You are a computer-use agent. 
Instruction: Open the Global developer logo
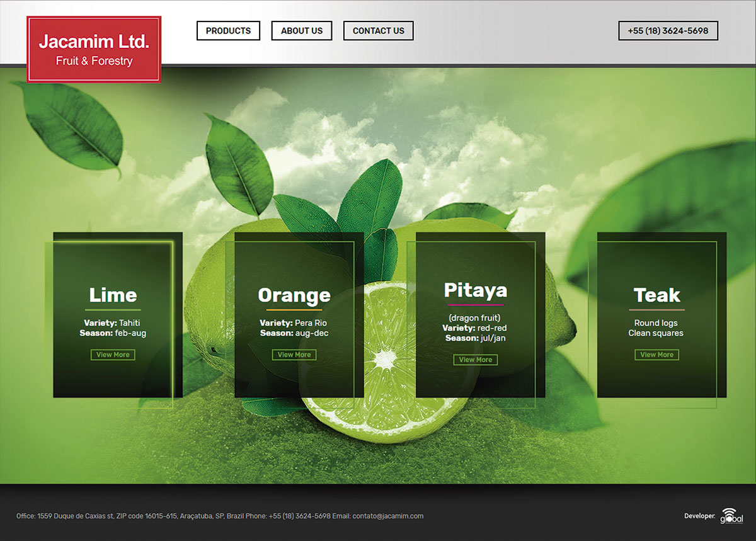(x=732, y=515)
